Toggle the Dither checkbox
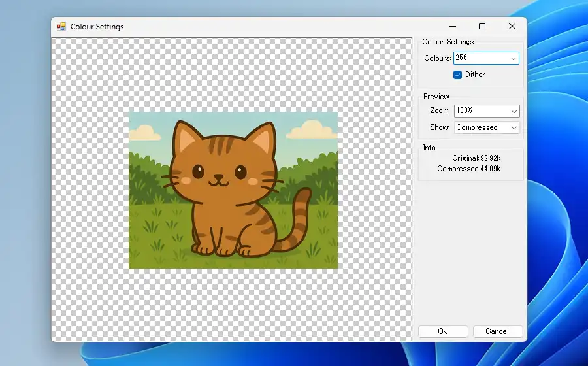Viewport: 588px width, 366px height. tap(457, 75)
